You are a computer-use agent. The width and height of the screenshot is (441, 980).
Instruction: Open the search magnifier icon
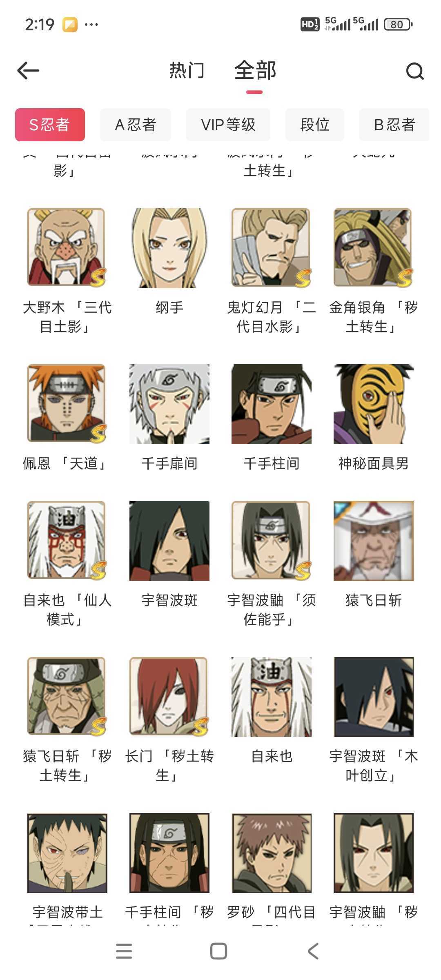point(415,71)
